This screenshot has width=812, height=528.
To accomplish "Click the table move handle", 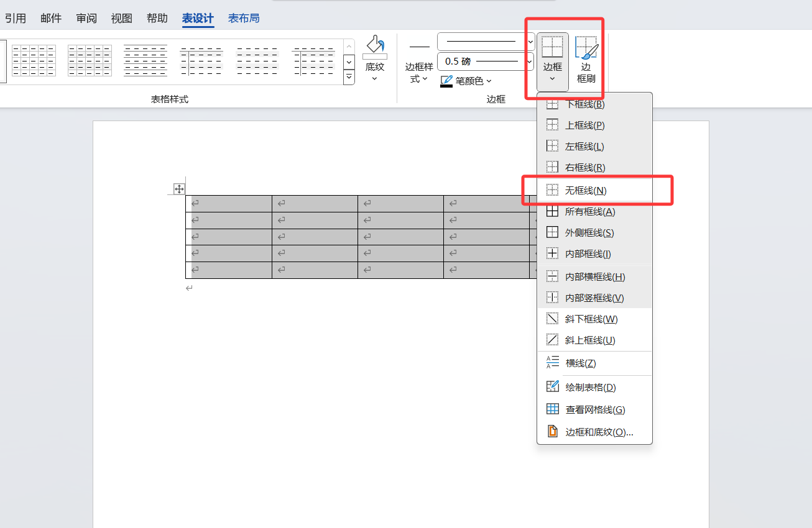I will (x=179, y=189).
